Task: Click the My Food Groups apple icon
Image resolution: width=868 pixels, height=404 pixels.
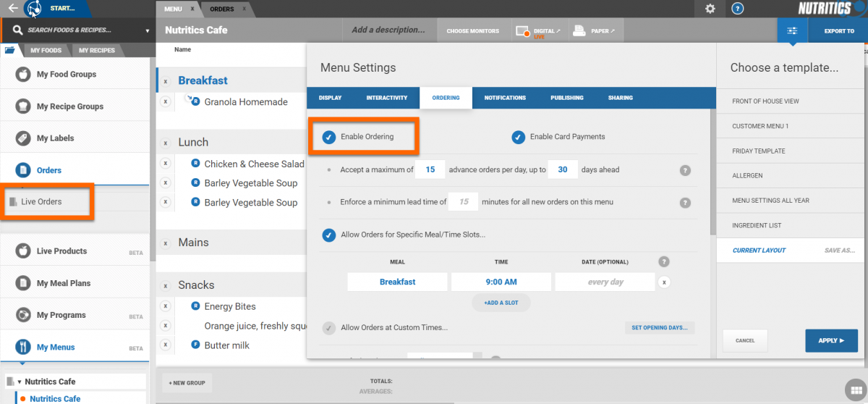Action: [x=23, y=74]
